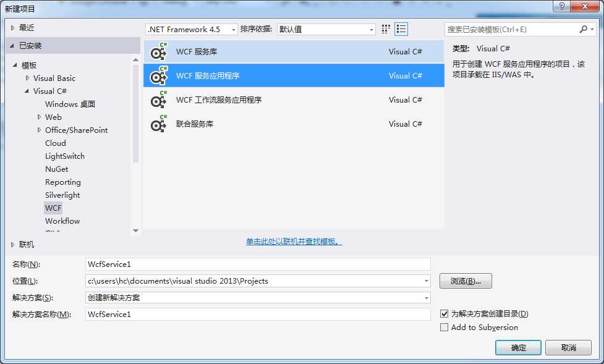Select the 联合服务库 text label

pos(195,124)
